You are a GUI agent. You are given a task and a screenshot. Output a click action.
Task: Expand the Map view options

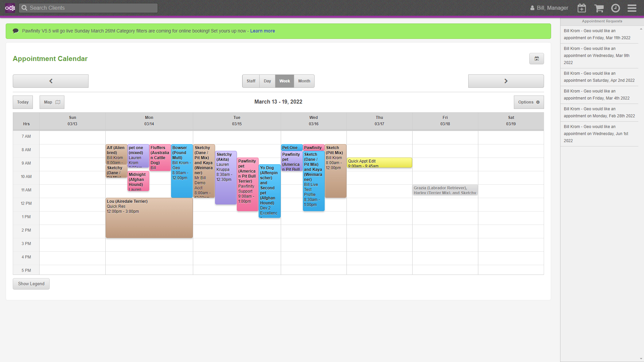pos(51,102)
